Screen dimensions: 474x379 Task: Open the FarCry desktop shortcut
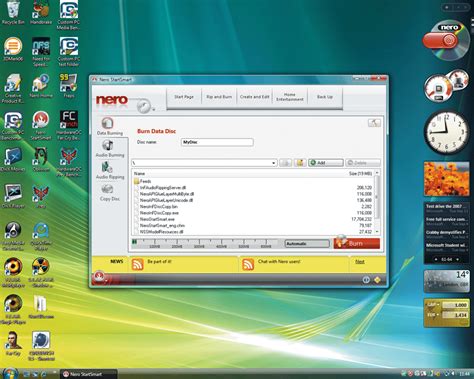[13, 343]
